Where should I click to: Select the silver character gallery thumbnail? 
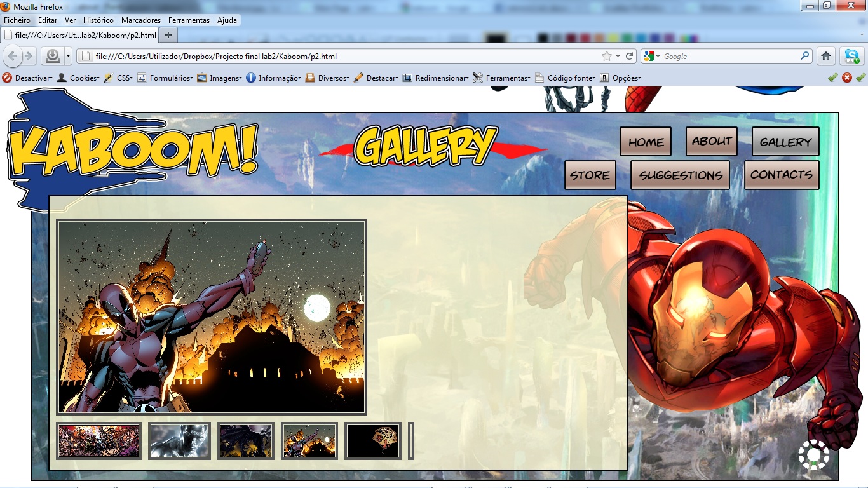179,440
